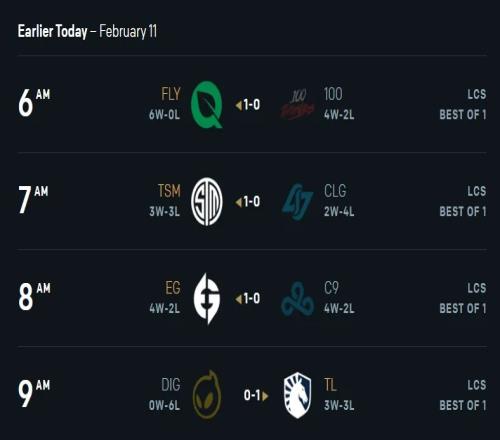Screen dimensions: 500x440
Task: Click the CLG blue logo
Action: click(x=297, y=202)
